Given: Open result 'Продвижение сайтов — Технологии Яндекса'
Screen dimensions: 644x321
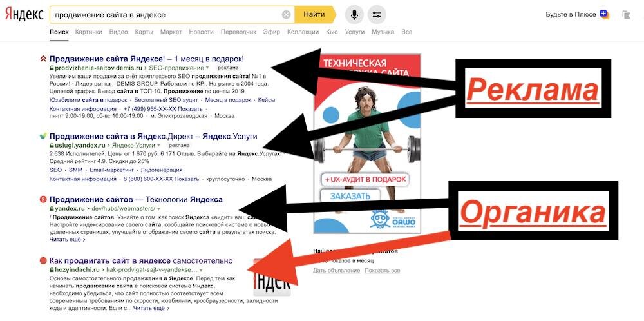Looking at the screenshot, I should pos(136,199).
